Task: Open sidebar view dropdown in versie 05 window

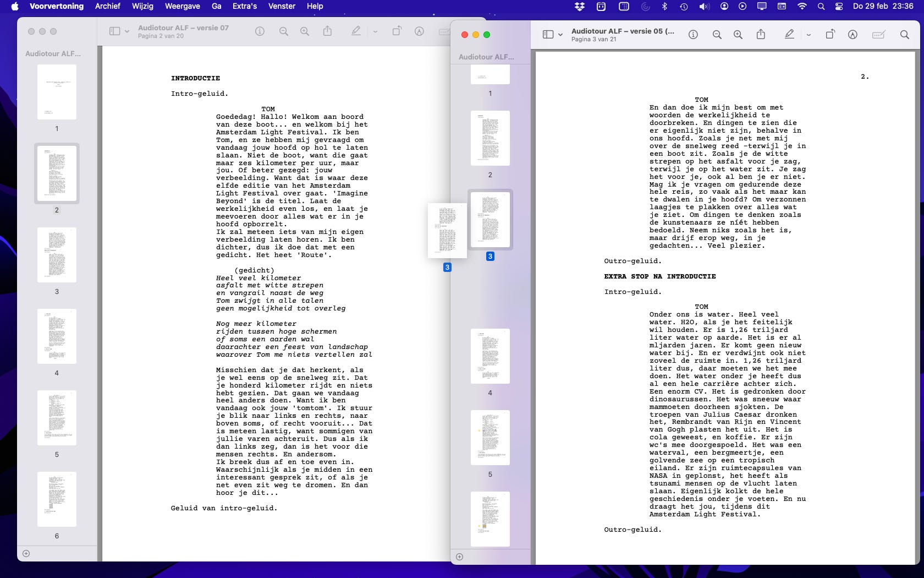Action: pyautogui.click(x=560, y=35)
